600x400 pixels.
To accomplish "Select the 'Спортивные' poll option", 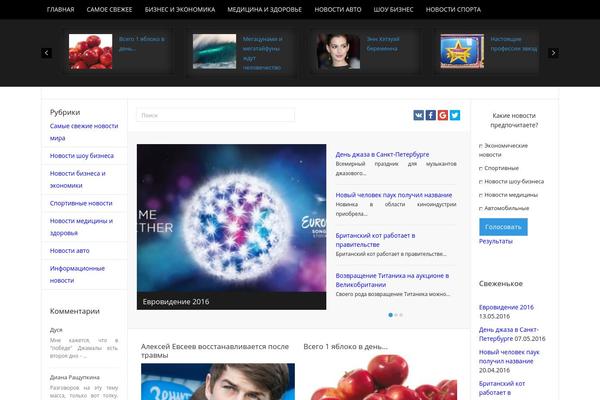I will click(x=481, y=168).
